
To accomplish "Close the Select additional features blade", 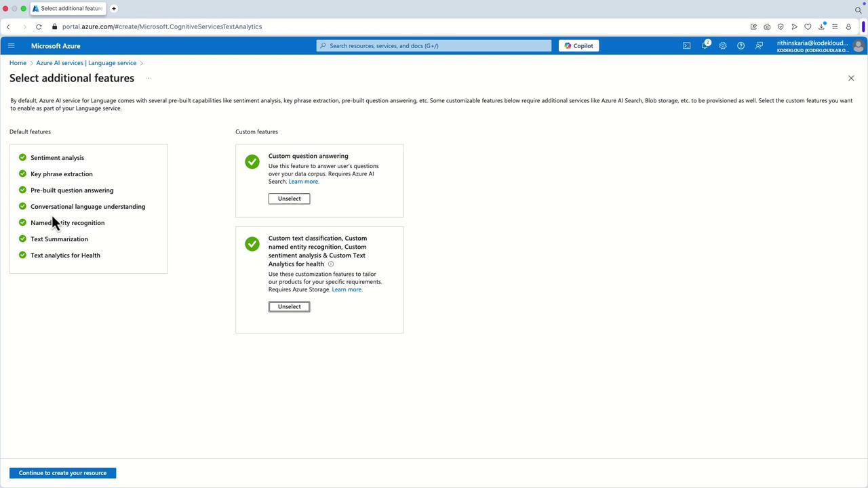I will 851,78.
